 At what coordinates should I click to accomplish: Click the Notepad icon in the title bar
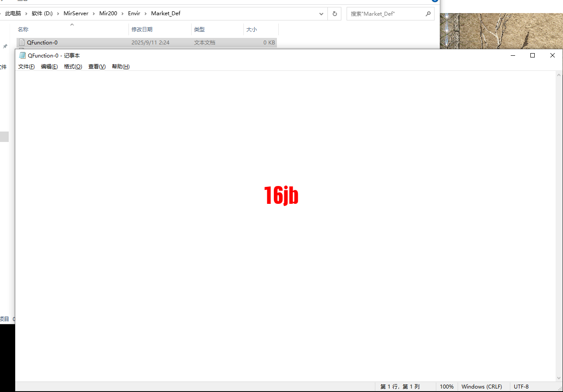click(22, 55)
